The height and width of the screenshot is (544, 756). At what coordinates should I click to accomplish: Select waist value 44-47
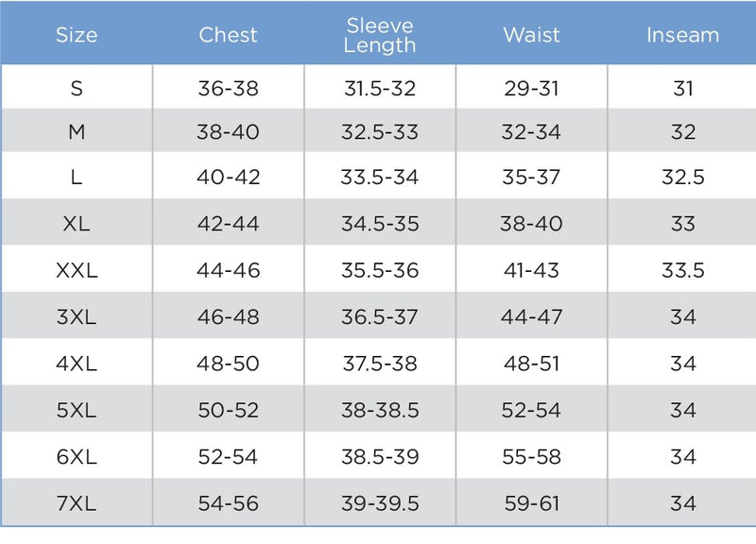pos(531,317)
